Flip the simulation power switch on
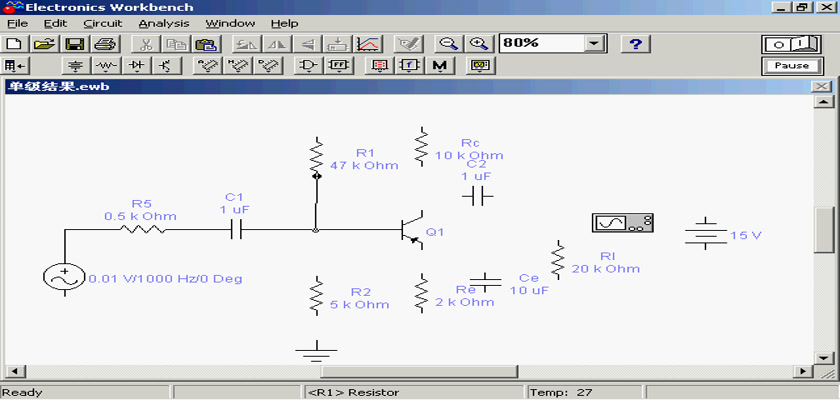 pyautogui.click(x=791, y=44)
